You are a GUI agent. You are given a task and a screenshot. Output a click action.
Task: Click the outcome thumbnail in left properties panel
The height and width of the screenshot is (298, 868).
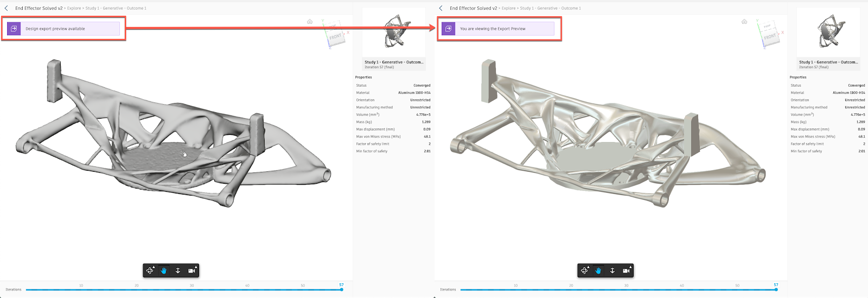(x=394, y=33)
